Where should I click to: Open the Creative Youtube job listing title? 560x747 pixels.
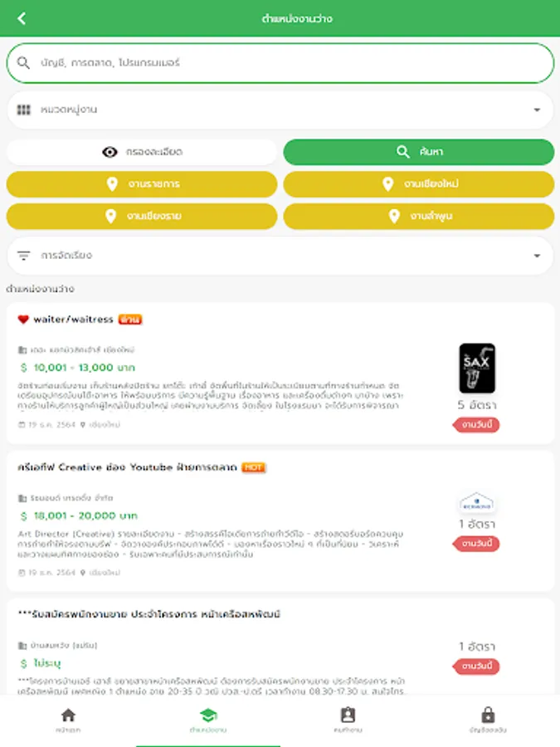[129, 467]
